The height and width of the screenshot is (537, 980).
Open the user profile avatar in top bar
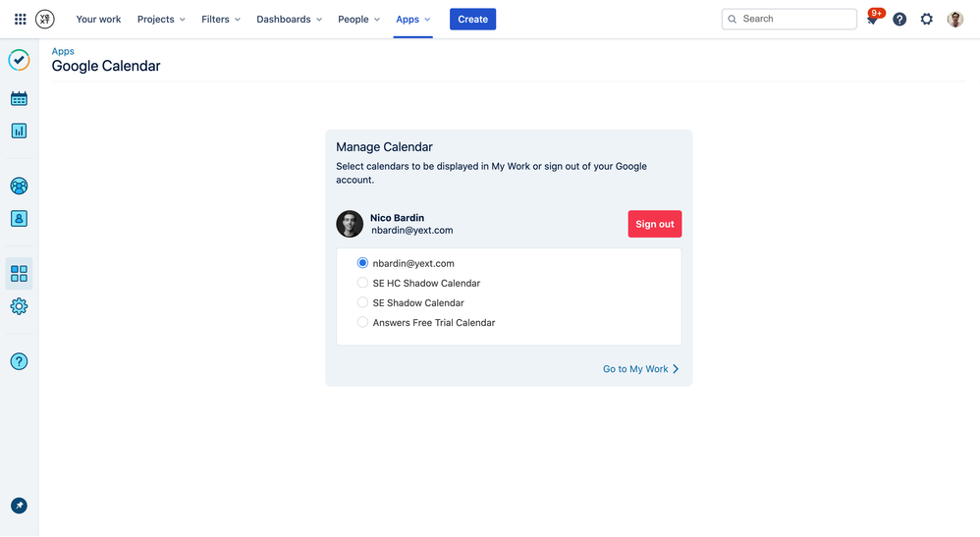tap(955, 20)
